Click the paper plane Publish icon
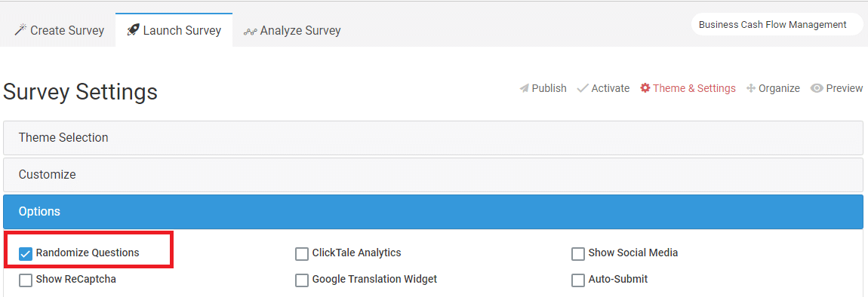 [525, 88]
